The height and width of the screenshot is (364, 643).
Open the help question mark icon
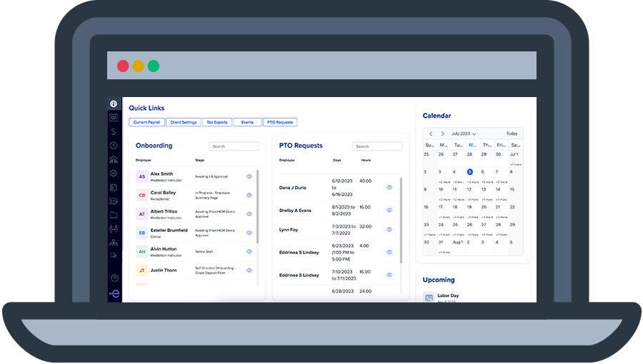click(114, 278)
